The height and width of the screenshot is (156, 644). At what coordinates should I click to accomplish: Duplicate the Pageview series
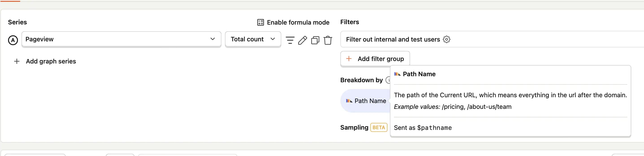(x=315, y=40)
